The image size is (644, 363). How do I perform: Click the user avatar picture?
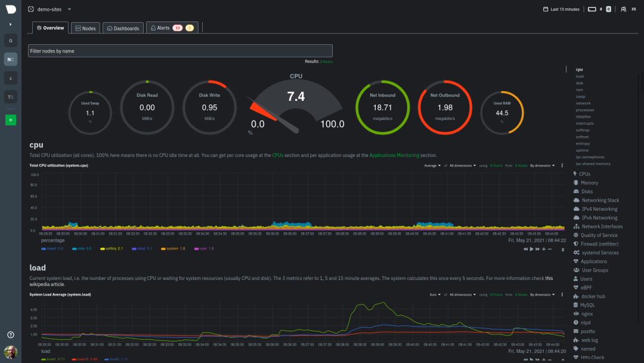pos(11,352)
